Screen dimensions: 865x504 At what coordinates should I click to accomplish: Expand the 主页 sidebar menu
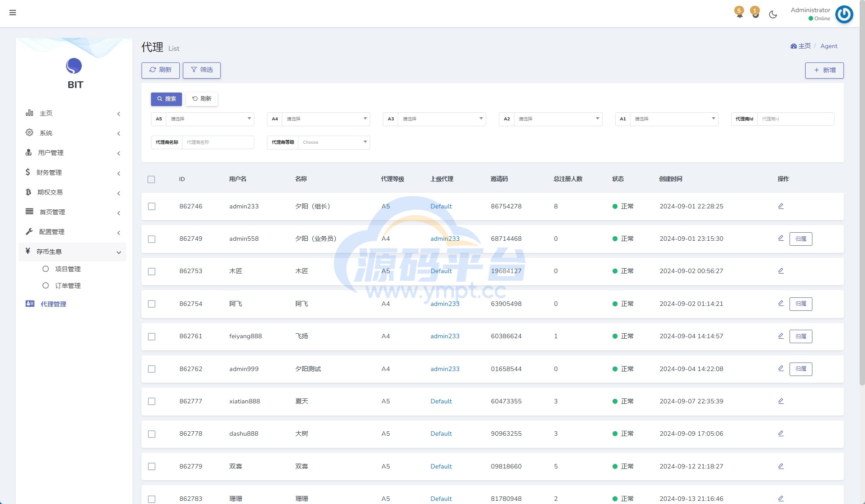73,113
